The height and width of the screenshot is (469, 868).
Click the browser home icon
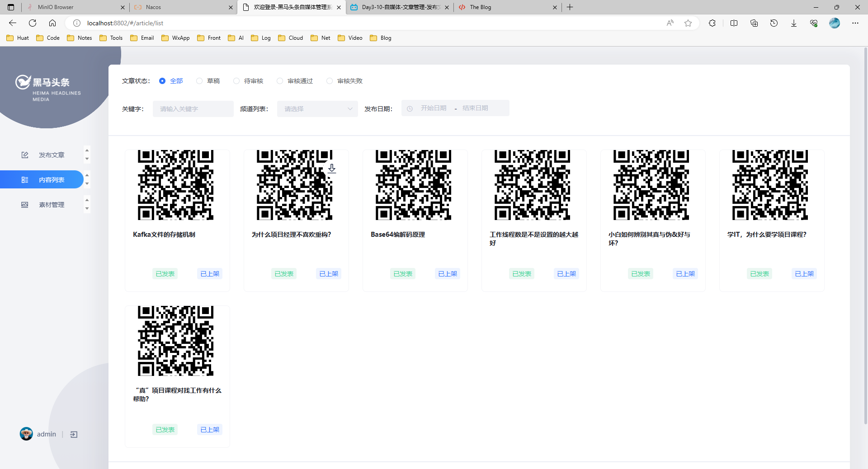click(52, 23)
